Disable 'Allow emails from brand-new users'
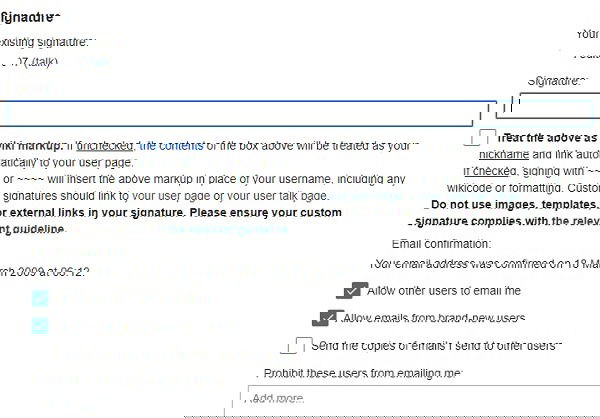The image size is (600, 418). (328, 318)
